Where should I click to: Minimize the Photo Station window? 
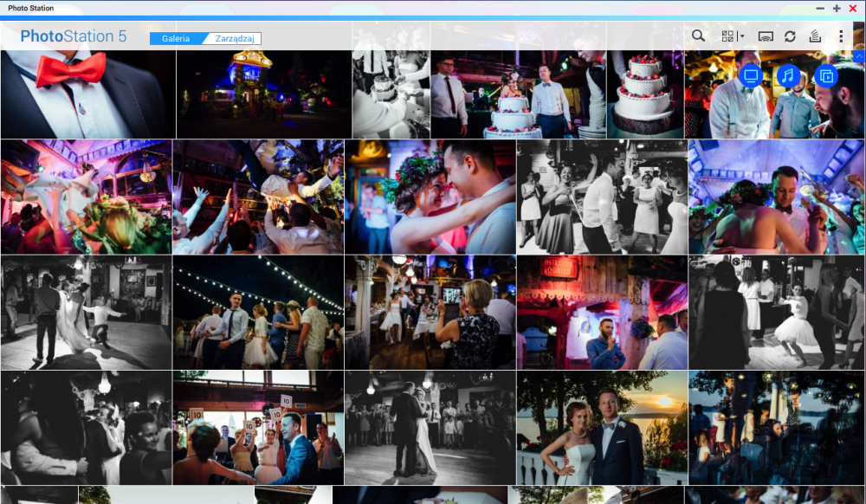820,9
